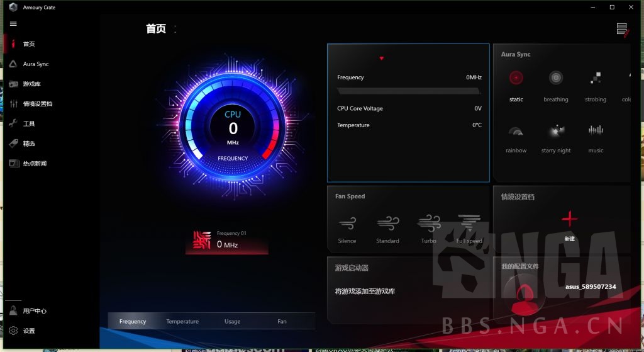Click the Fan Speed panel header

[x=350, y=196]
